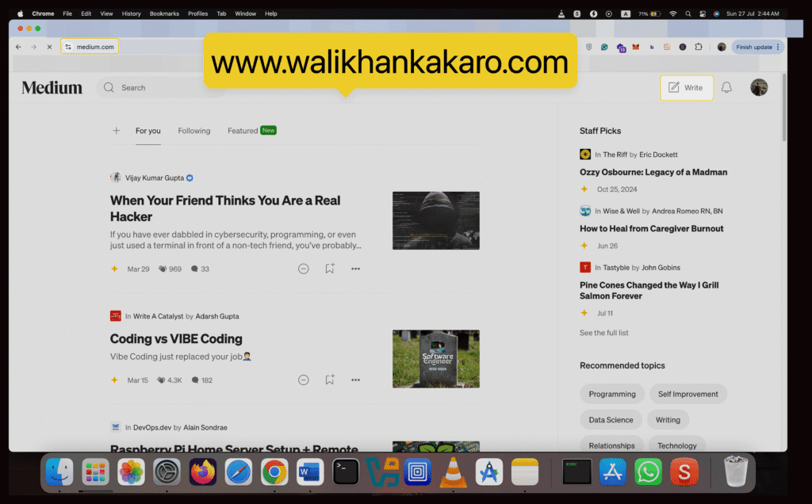Open Chrome extensions puzzle icon

tap(698, 47)
